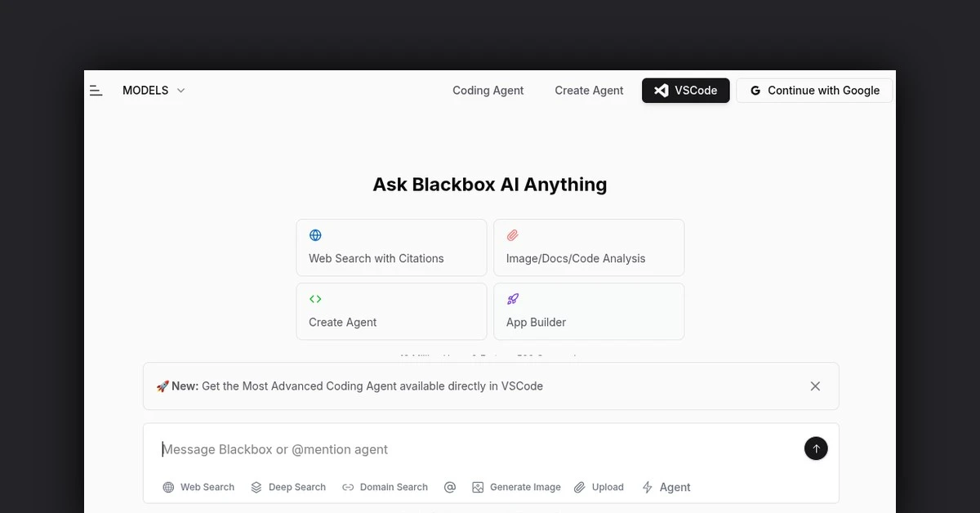Viewport: 980px width, 513px height.
Task: Open the Coding Agent page
Action: click(488, 90)
